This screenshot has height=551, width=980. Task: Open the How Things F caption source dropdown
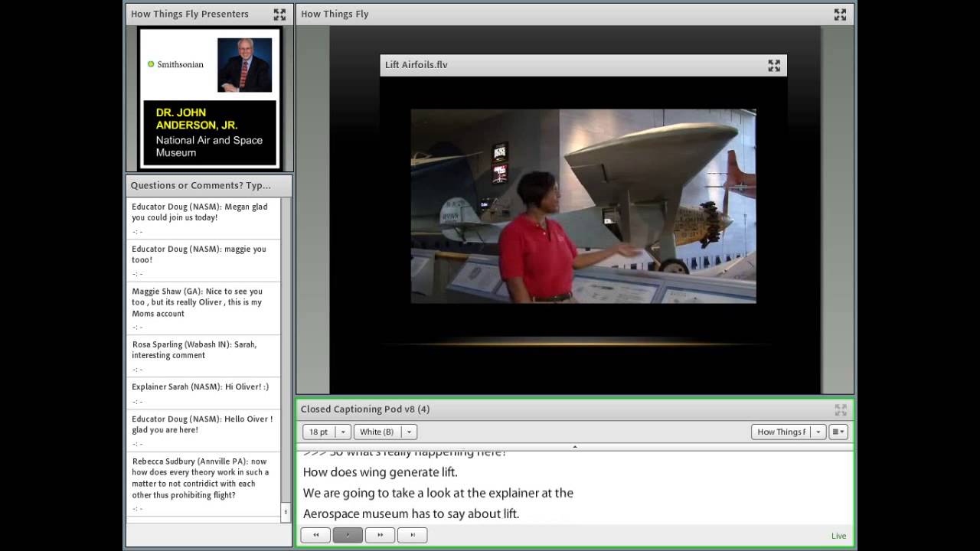pyautogui.click(x=789, y=432)
